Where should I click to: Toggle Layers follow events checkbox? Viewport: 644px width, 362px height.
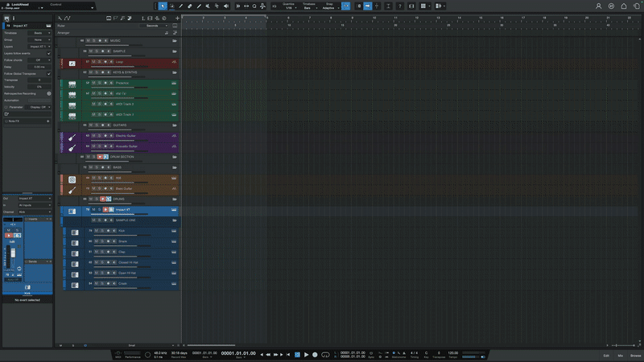pos(49,53)
